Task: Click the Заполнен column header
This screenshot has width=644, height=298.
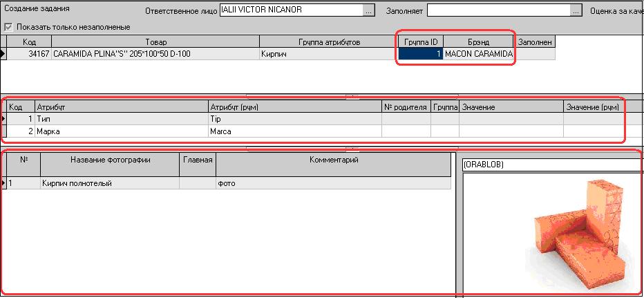Action: tap(535, 42)
